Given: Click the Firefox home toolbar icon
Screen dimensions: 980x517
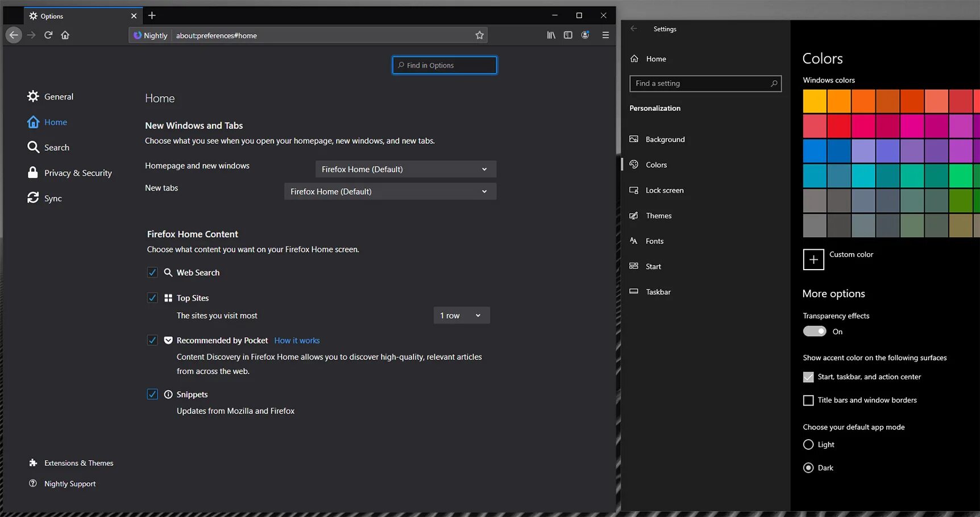Looking at the screenshot, I should pyautogui.click(x=65, y=35).
